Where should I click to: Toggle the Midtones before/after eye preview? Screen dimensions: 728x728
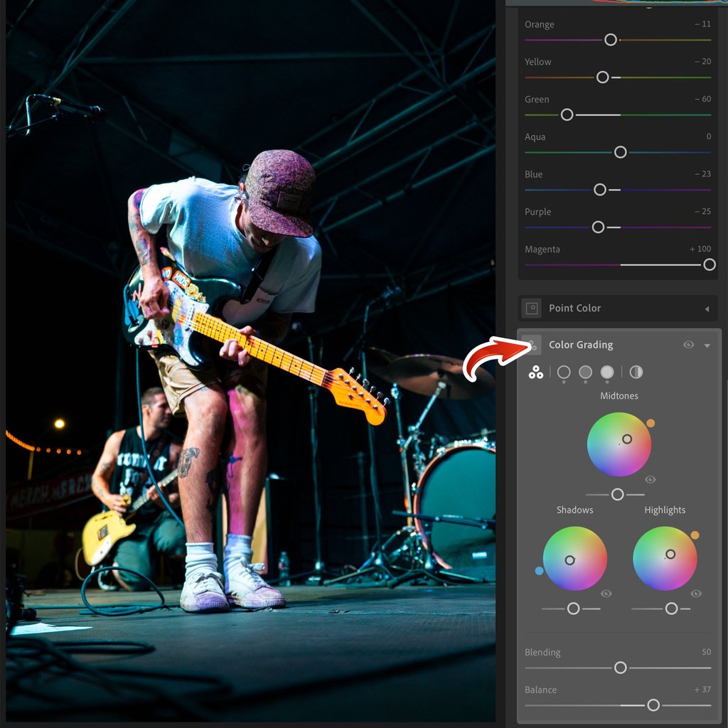(x=651, y=479)
